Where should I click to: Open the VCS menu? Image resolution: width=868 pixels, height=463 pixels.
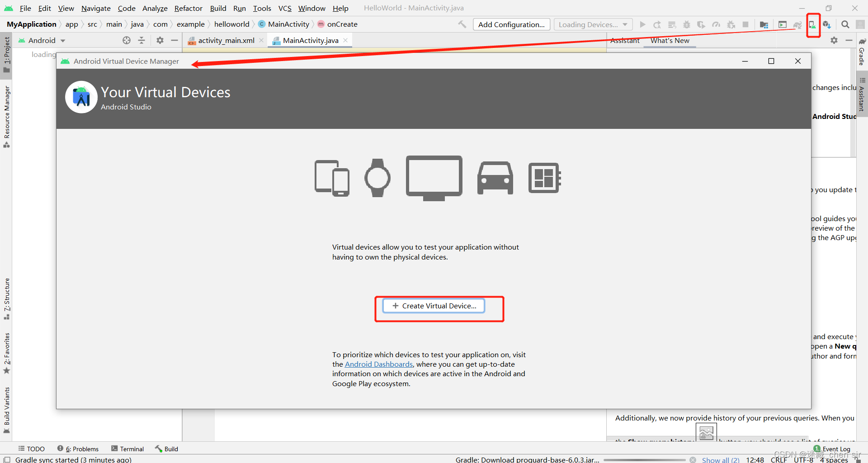point(285,8)
